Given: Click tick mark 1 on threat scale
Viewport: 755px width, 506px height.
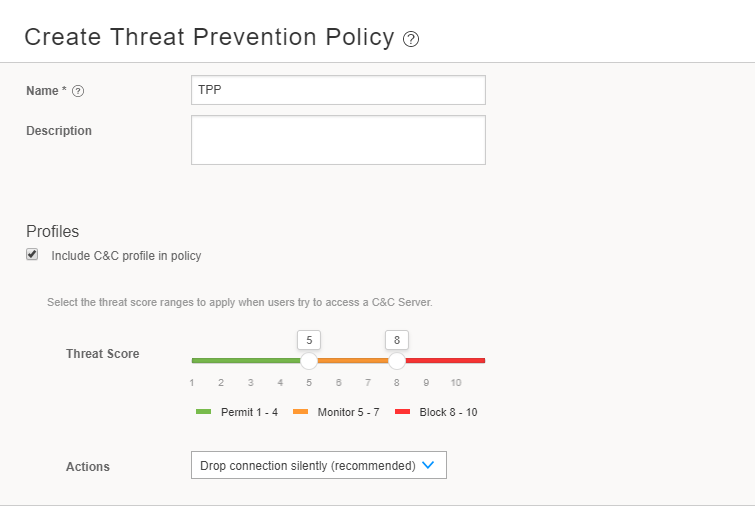Looking at the screenshot, I should coord(192,383).
